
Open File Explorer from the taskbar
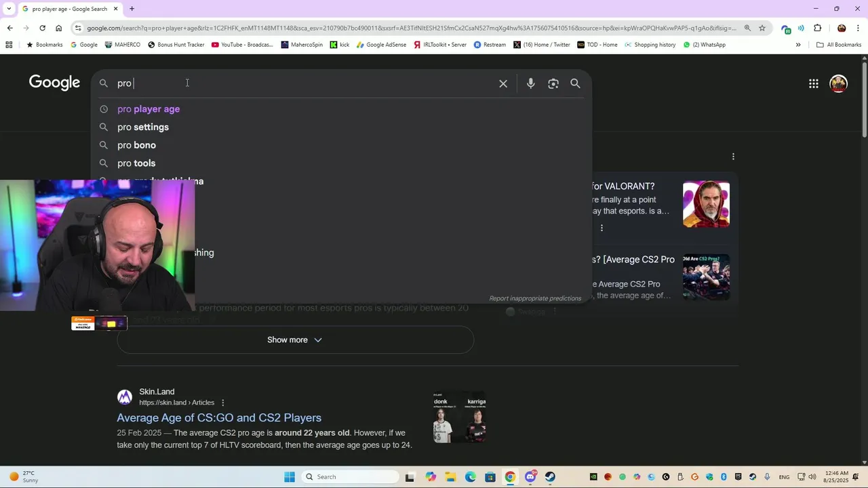450,477
